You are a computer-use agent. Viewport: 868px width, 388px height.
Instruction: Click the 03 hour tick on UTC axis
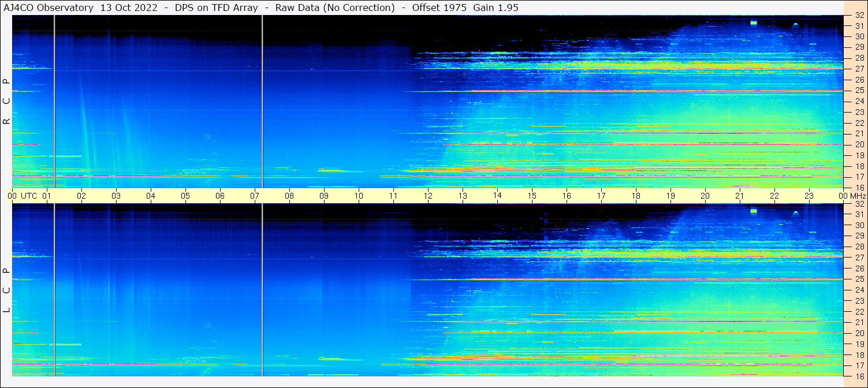point(116,196)
